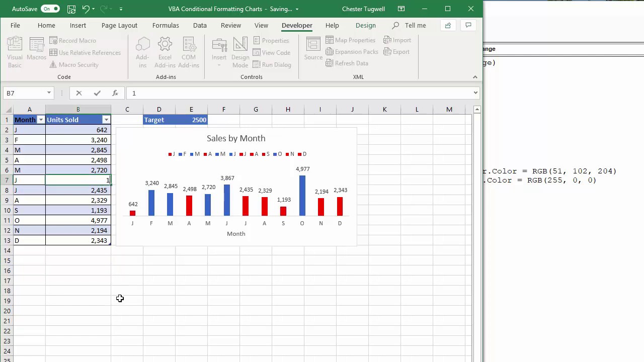The image size is (644, 362).
Task: Undo the last action
Action: [x=86, y=9]
